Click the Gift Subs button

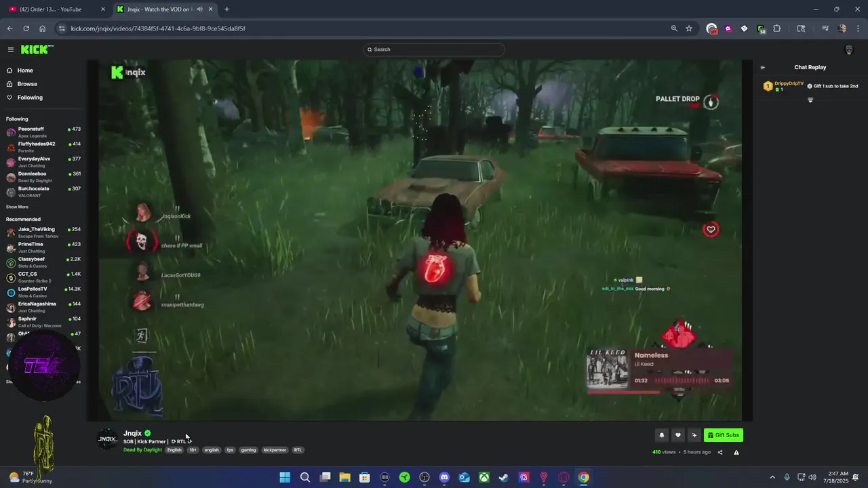(x=723, y=435)
